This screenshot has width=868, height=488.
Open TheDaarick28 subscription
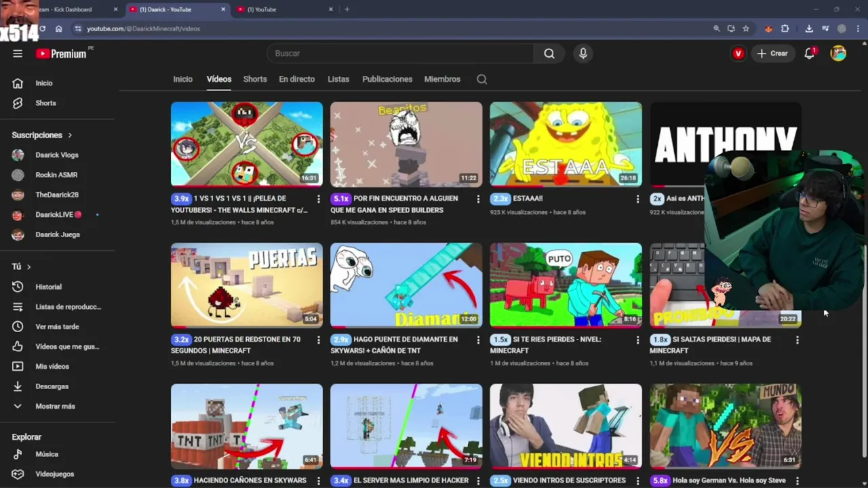click(x=58, y=195)
